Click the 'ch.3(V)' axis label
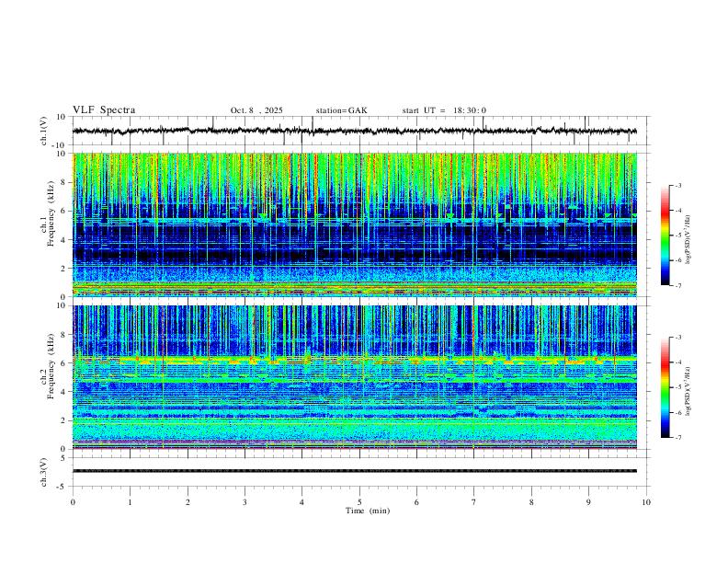Image resolution: width=728 pixels, height=563 pixels. point(44,472)
